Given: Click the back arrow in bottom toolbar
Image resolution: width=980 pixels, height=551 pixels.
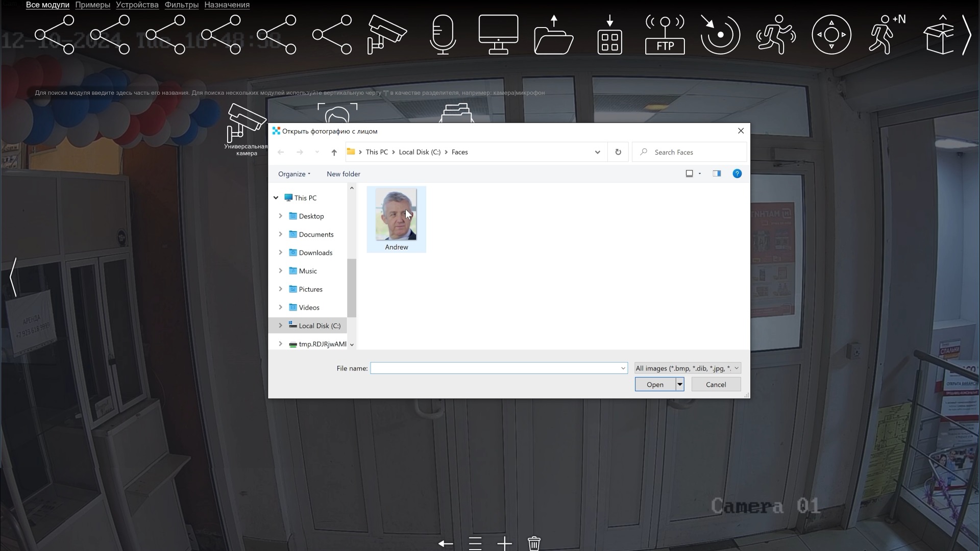Looking at the screenshot, I should [446, 544].
